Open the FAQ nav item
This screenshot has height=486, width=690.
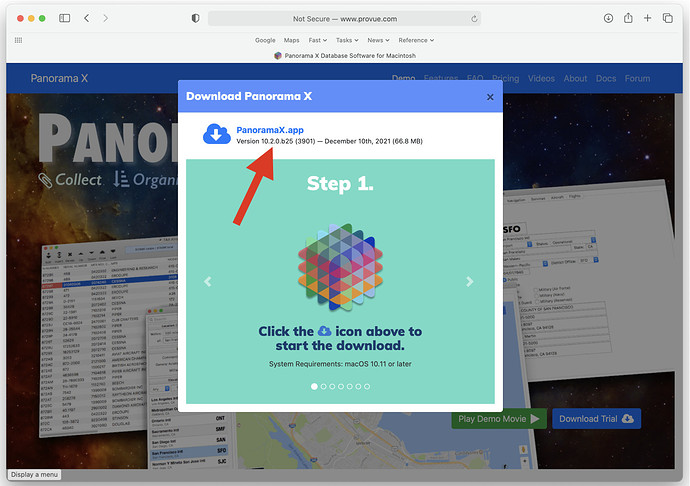pyautogui.click(x=475, y=78)
